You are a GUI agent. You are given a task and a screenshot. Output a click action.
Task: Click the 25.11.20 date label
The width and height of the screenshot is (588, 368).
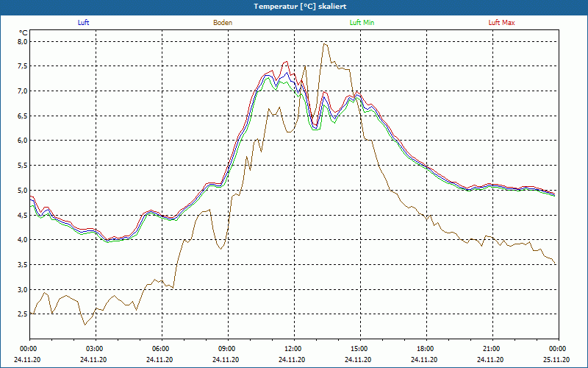click(x=556, y=359)
